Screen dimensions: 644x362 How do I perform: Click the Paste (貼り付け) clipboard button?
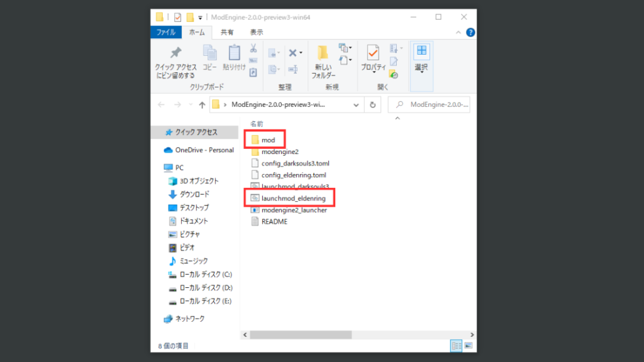pyautogui.click(x=234, y=58)
